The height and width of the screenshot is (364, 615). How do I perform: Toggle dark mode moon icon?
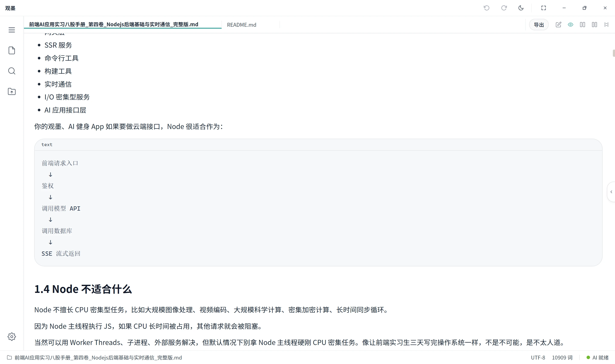click(x=521, y=8)
